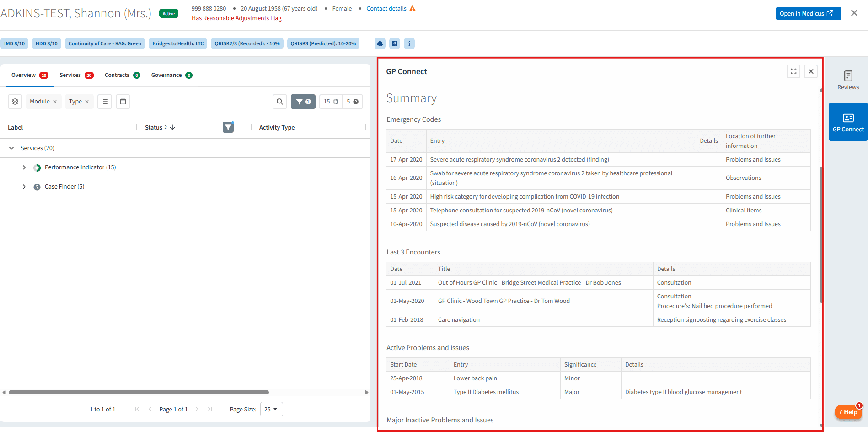This screenshot has width=868, height=432.
Task: Switch to Overview tab
Action: [30, 75]
